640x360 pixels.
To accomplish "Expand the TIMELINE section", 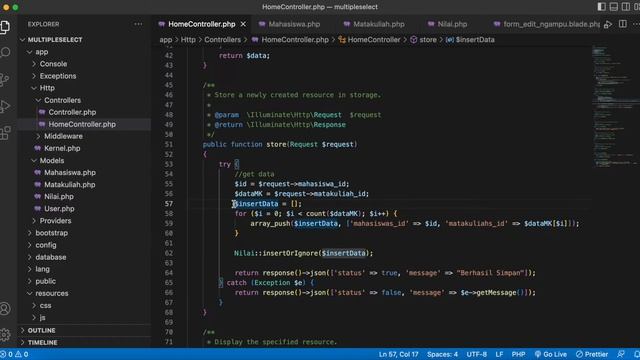I will (42, 342).
